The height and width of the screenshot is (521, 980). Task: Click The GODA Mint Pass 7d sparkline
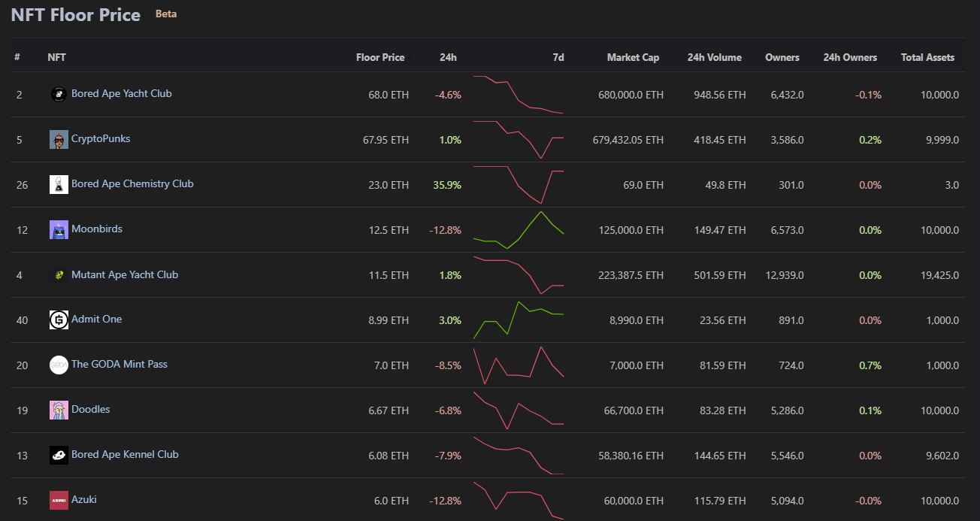(519, 365)
